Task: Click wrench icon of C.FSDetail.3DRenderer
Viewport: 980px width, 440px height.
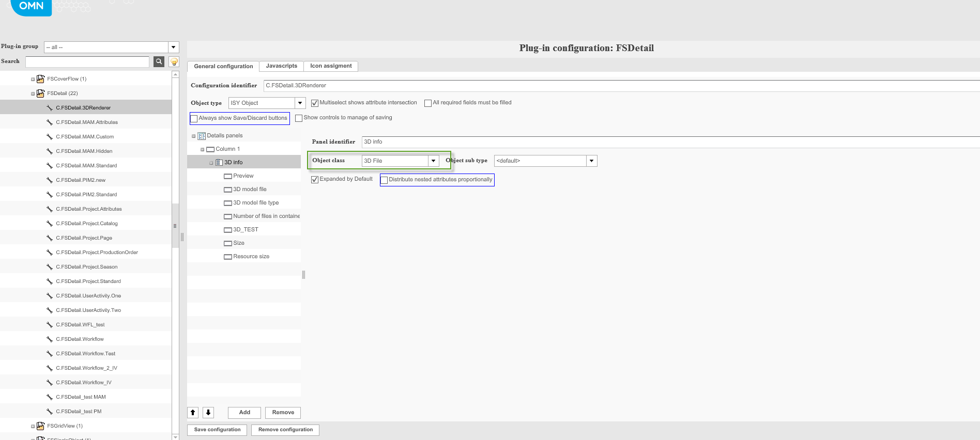Action: [x=50, y=108]
